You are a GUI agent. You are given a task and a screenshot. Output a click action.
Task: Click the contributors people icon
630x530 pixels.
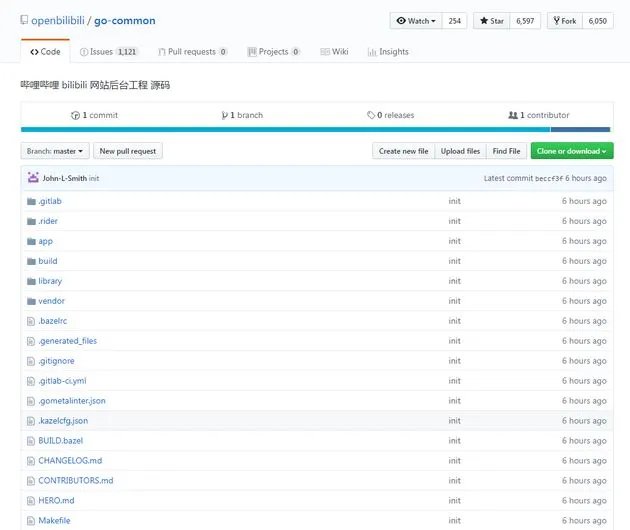coord(513,115)
